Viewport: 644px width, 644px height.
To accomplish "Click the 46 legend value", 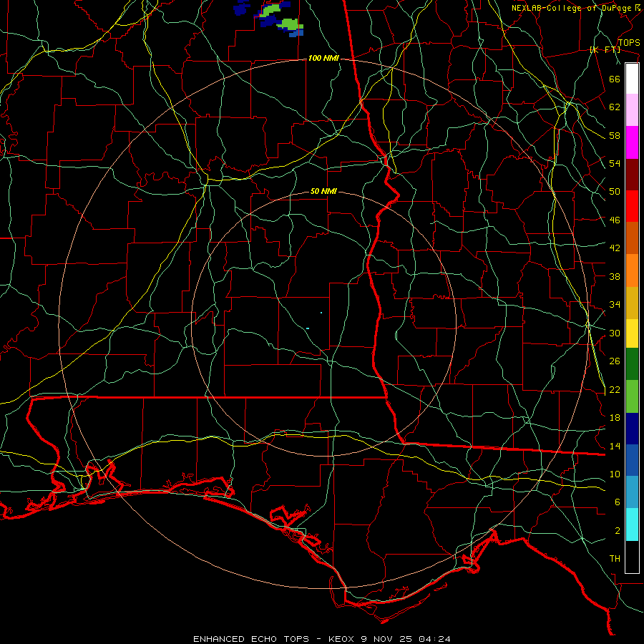I will point(615,220).
